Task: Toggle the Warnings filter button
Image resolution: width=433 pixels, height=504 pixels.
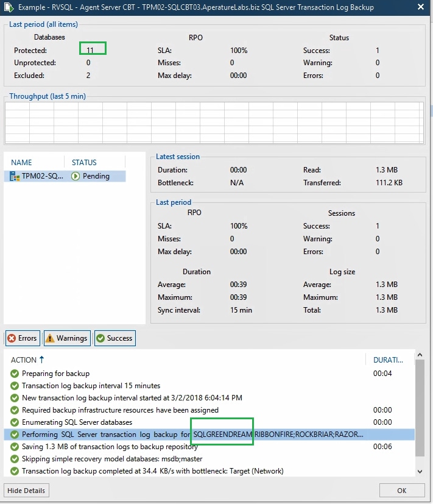Action: point(67,338)
